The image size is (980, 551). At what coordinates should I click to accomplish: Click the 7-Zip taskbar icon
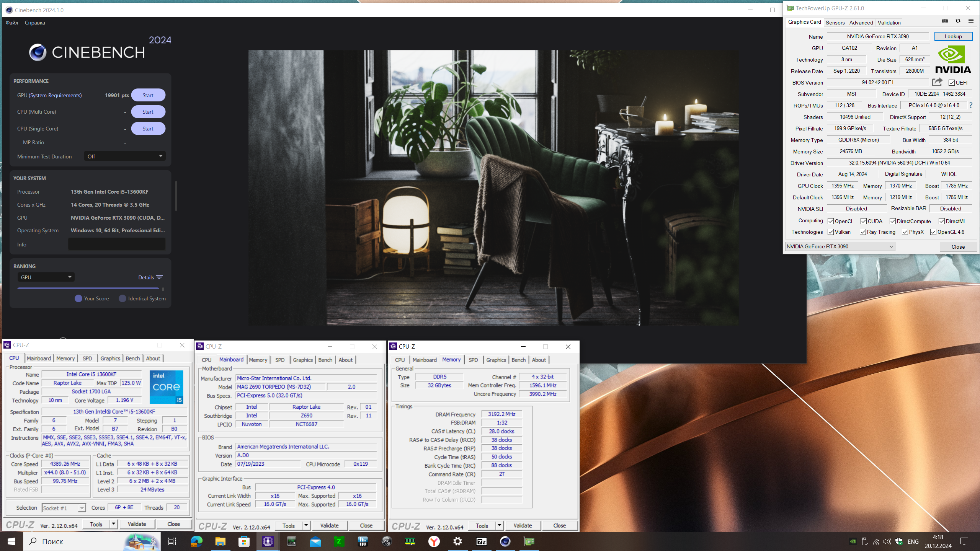pyautogui.click(x=481, y=541)
